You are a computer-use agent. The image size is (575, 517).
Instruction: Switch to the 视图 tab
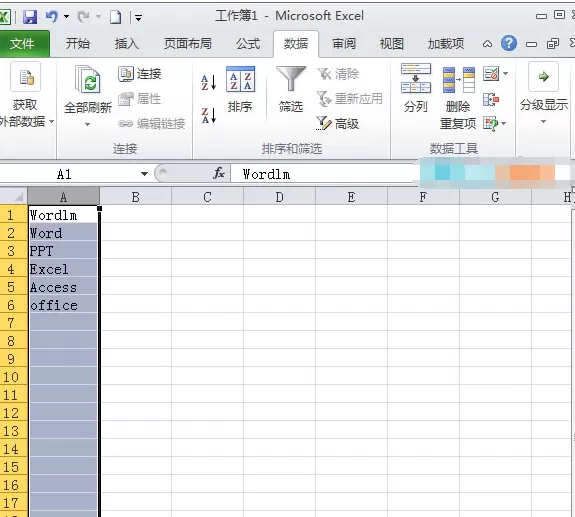tap(392, 44)
